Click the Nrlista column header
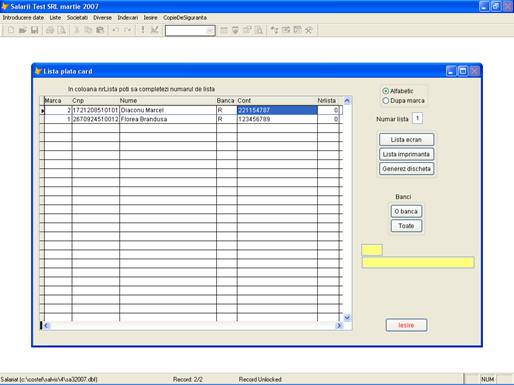The image size is (514, 385). click(328, 100)
